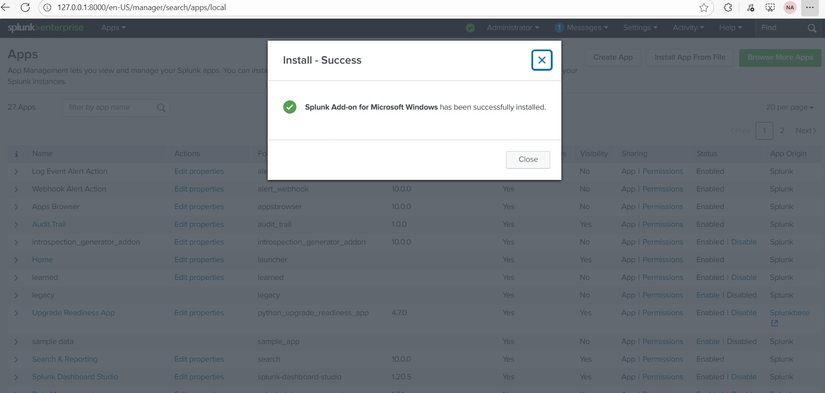Open the Audit Trail app link
825x393 pixels.
48,224
